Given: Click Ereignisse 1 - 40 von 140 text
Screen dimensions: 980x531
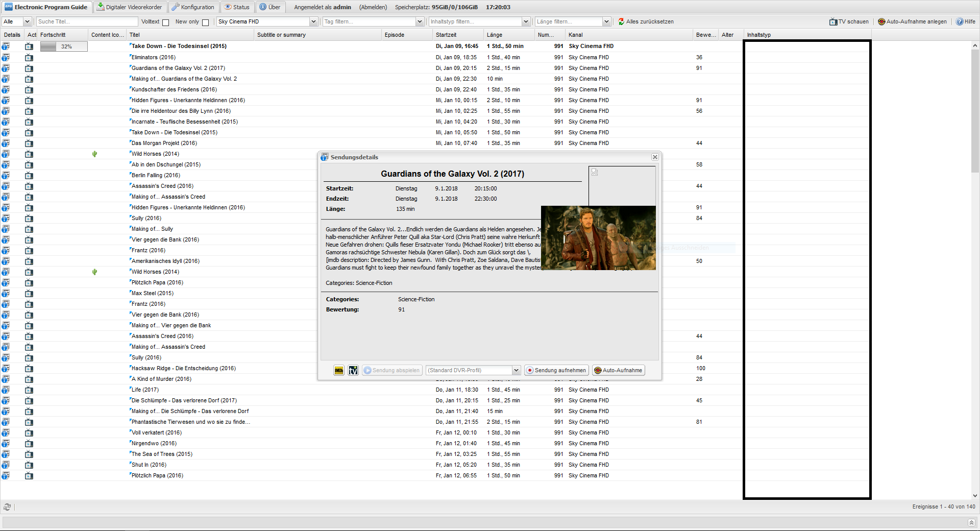Looking at the screenshot, I should click(944, 506).
